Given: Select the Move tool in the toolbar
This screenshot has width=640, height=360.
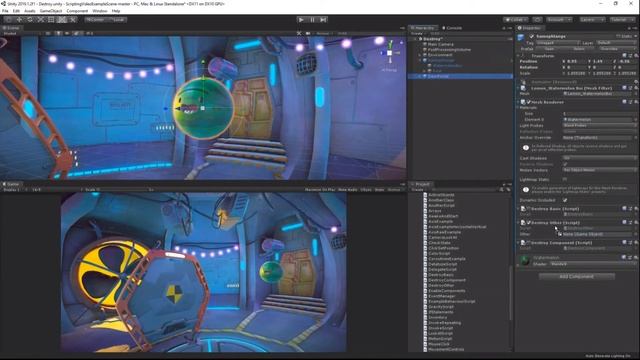Looking at the screenshot, I should 19,20.
